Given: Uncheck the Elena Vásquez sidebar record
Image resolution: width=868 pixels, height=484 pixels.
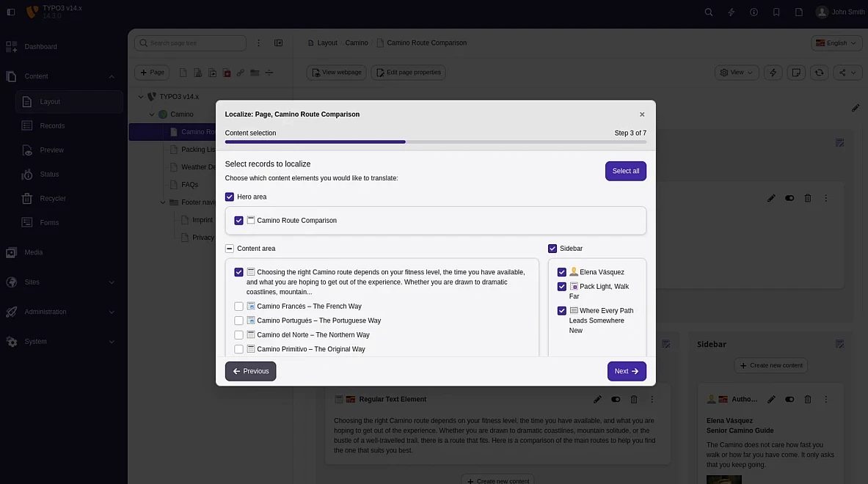Looking at the screenshot, I should [561, 271].
